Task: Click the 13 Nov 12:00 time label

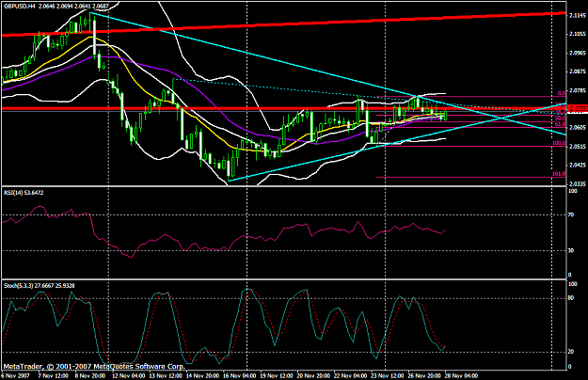Action: [x=166, y=376]
